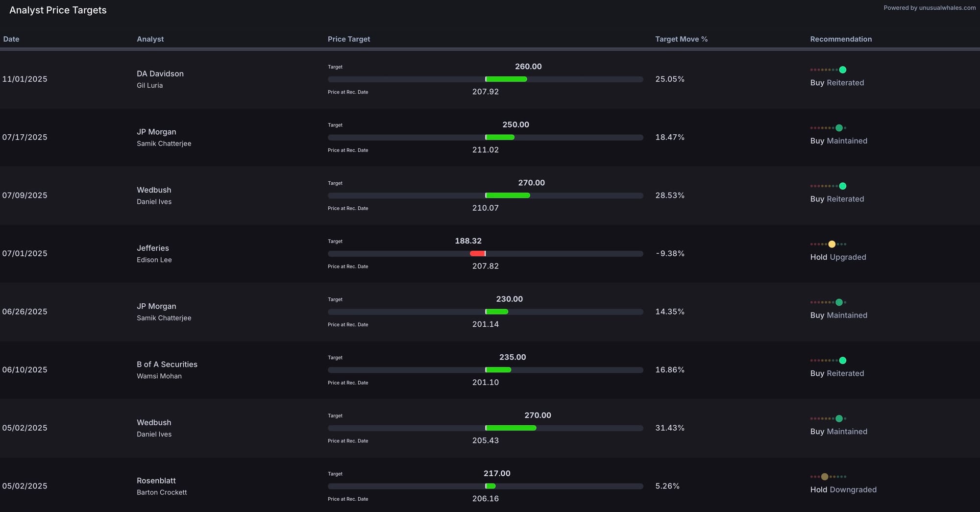Click Rosenblatt 217.00 price target bar

coord(490,487)
